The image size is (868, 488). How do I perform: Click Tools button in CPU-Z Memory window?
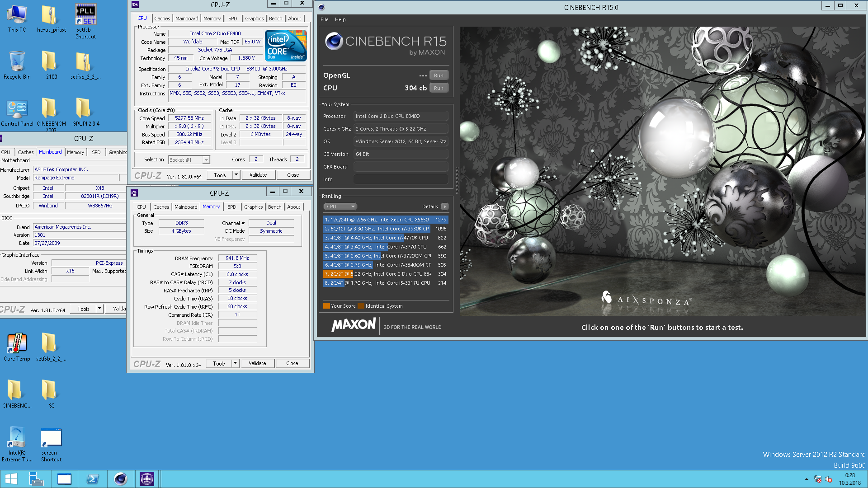(x=219, y=363)
